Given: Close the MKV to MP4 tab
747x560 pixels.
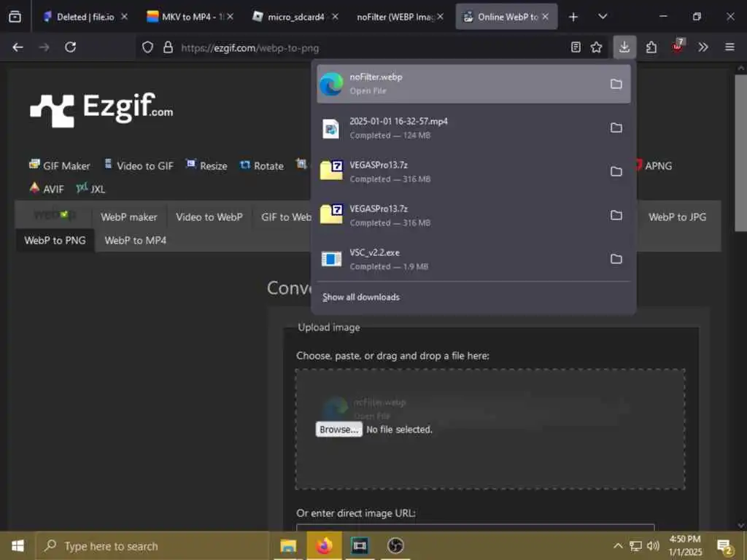Looking at the screenshot, I should [x=230, y=17].
